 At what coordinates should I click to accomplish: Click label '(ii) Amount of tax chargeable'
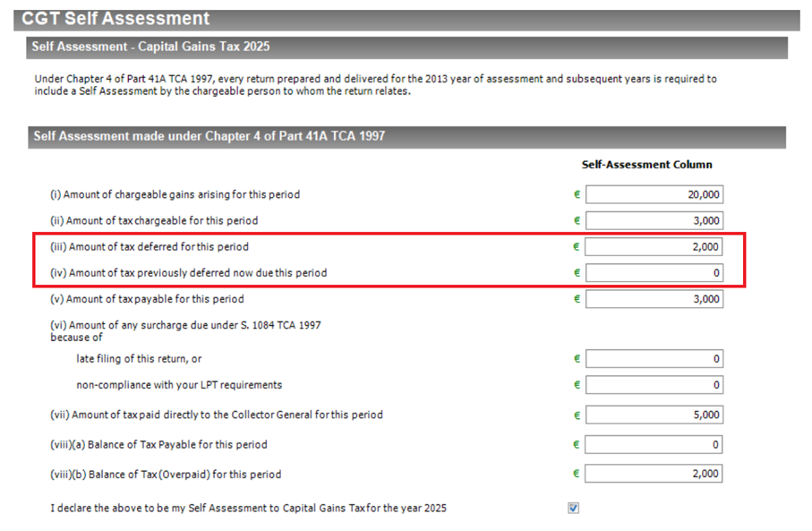click(154, 220)
